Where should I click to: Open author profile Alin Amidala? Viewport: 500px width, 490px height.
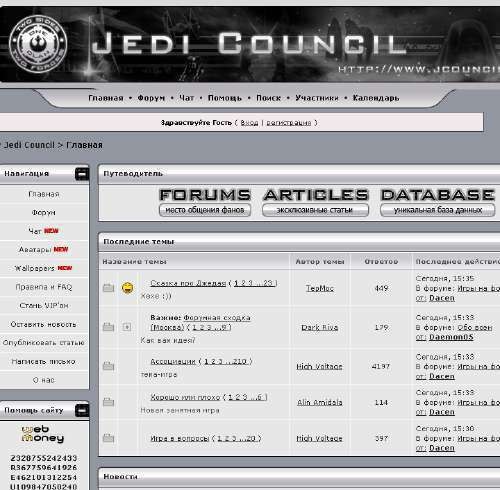click(320, 402)
